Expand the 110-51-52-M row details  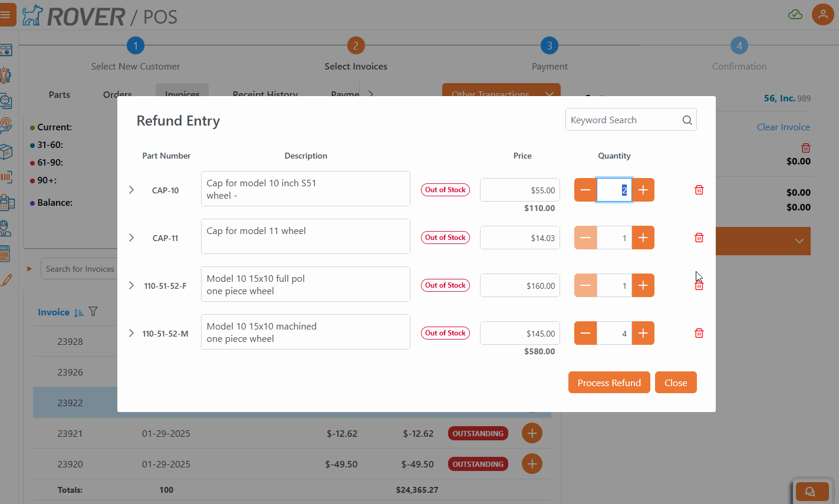(131, 333)
